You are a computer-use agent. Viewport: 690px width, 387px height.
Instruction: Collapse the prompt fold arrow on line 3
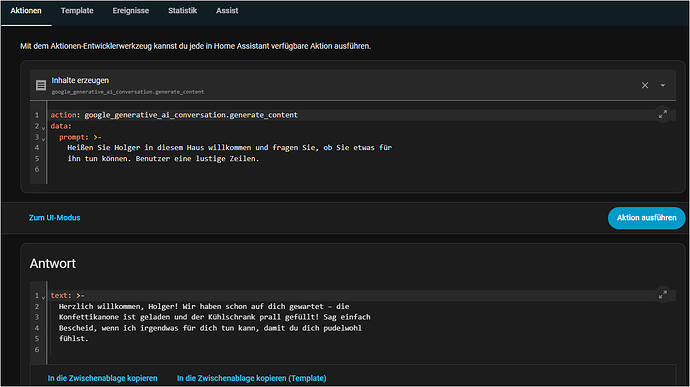coord(43,139)
